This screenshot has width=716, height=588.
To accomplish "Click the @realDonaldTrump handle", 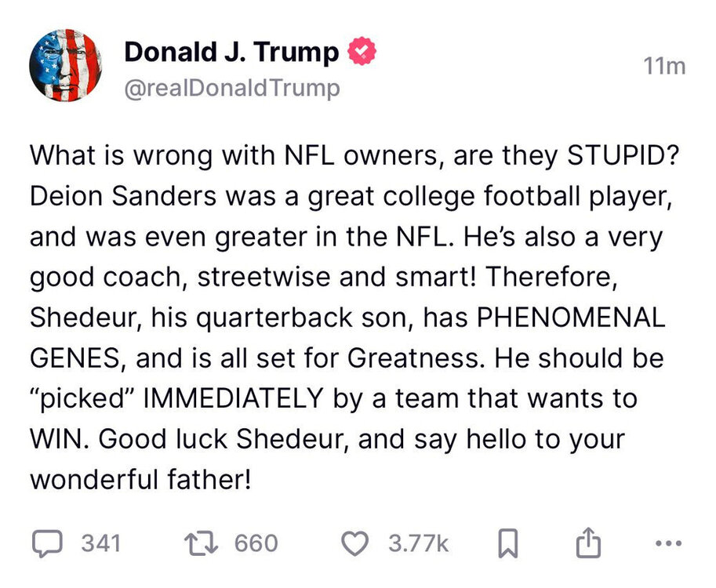I will point(232,88).
